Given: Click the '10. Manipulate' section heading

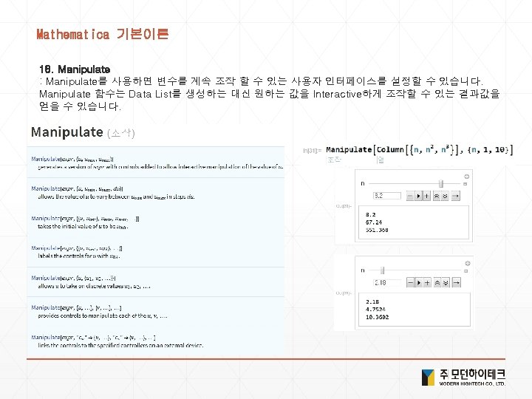Looking at the screenshot, I should point(75,69).
